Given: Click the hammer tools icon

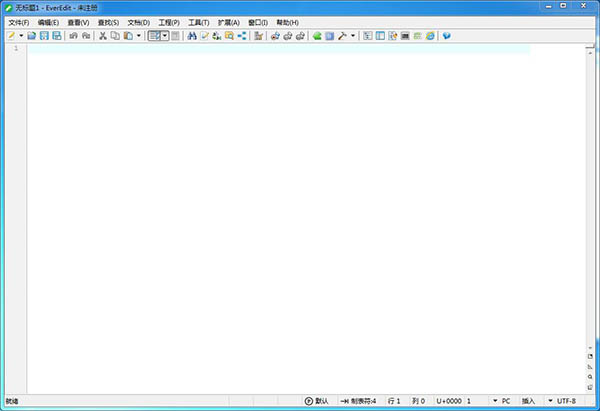Looking at the screenshot, I should click(342, 36).
